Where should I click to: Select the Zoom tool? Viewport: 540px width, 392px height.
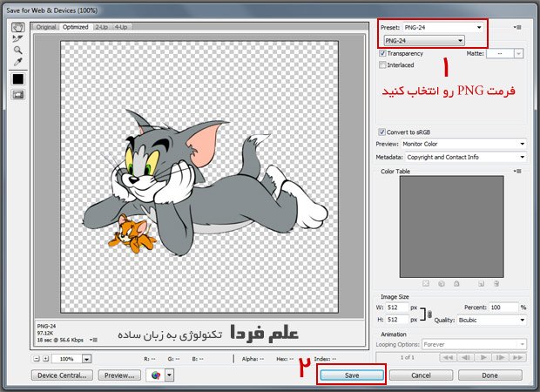tap(17, 51)
